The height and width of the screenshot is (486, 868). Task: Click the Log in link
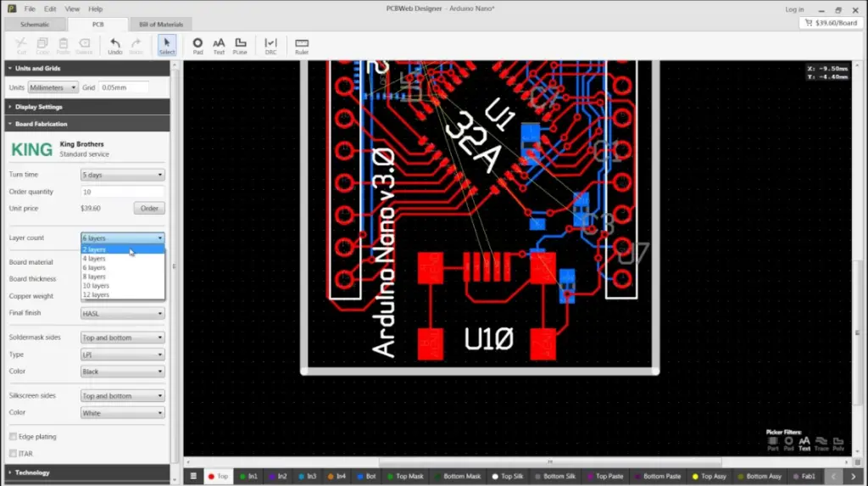[793, 9]
